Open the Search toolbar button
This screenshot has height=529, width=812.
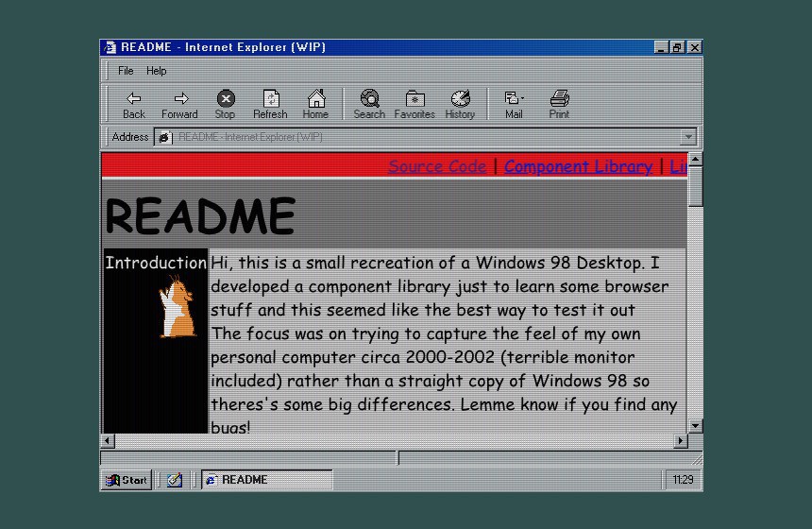point(369,105)
